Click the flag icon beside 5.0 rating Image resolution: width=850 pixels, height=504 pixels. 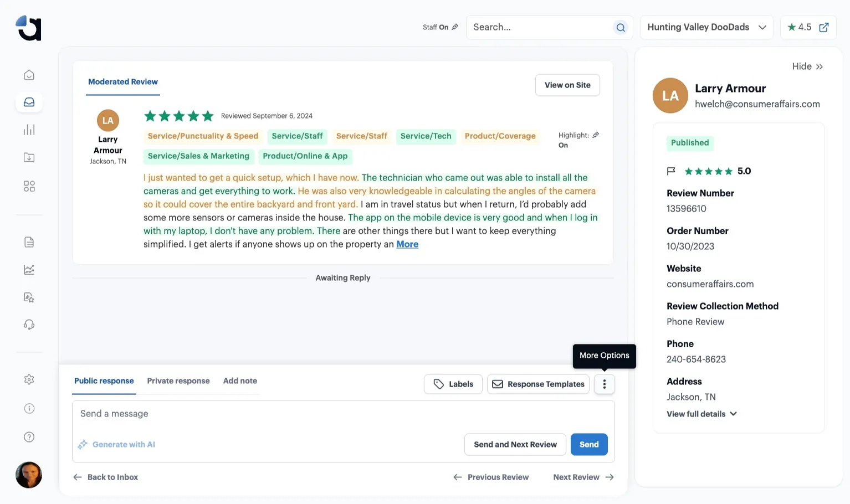tap(671, 171)
